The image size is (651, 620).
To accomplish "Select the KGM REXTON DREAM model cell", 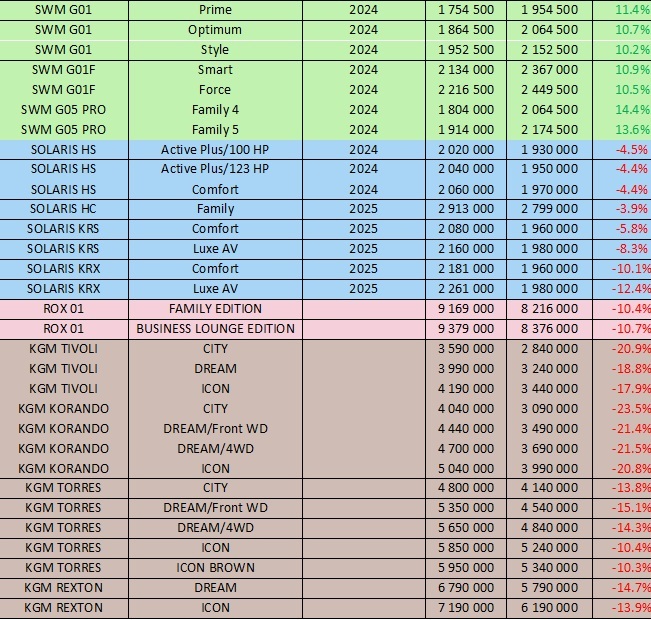I will (x=64, y=588).
